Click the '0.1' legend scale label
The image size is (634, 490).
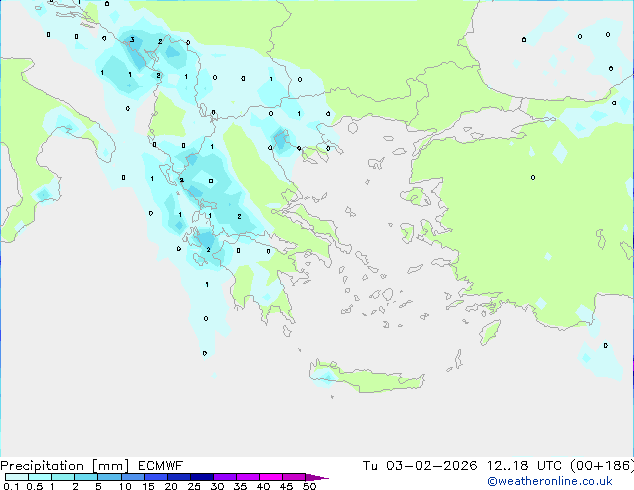11,486
